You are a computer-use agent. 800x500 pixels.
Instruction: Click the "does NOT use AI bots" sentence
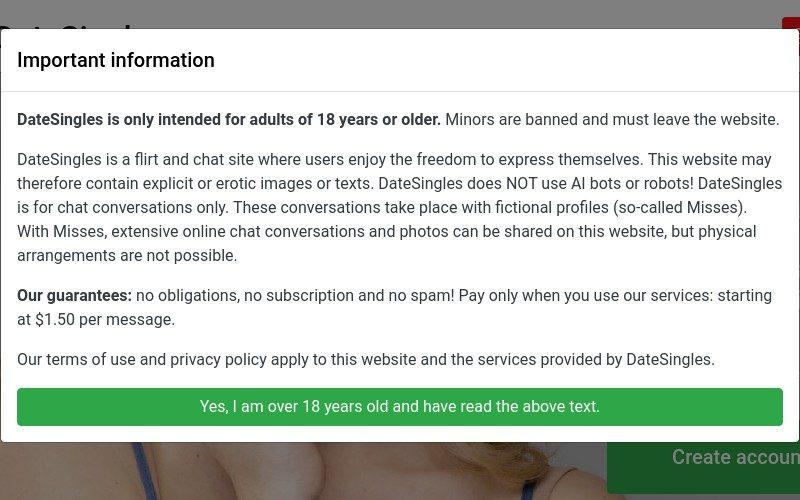[536, 183]
